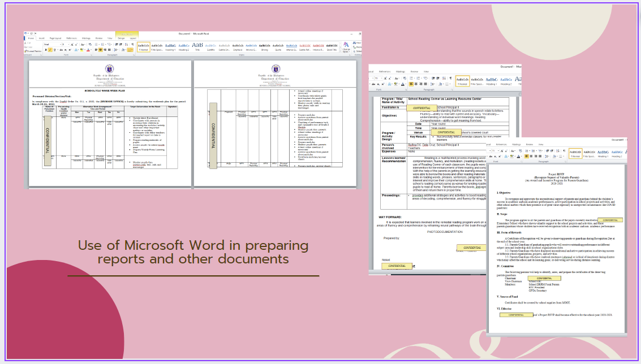The height and width of the screenshot is (364, 641).
Task: Open the Review tab in the Project RSVP window
Action: (x=530, y=144)
